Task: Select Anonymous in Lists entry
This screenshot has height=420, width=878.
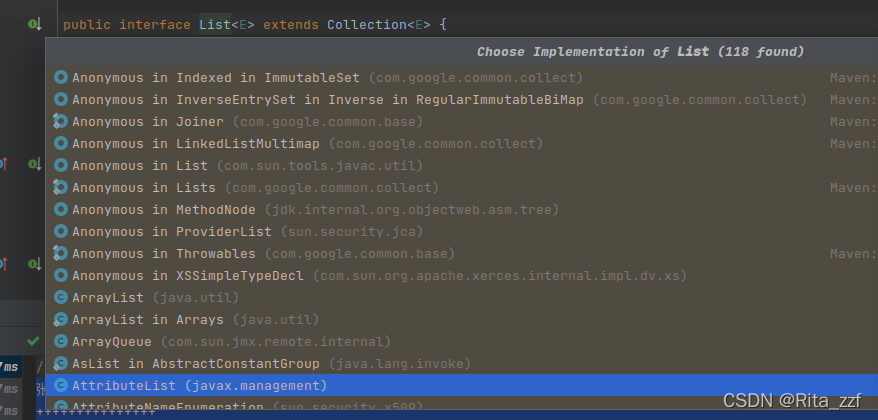Action: pyautogui.click(x=461, y=188)
